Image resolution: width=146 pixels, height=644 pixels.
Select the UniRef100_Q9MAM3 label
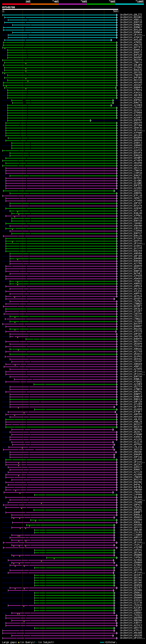point(131,145)
